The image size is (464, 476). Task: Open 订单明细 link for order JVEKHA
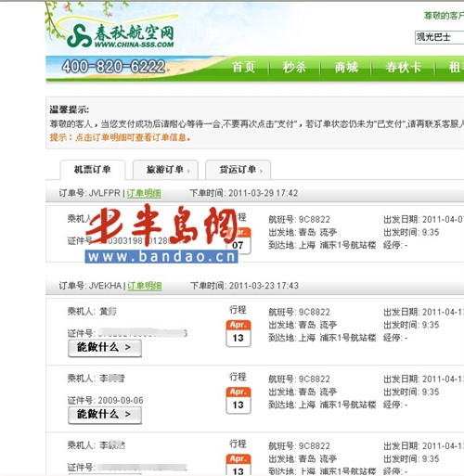(x=145, y=286)
